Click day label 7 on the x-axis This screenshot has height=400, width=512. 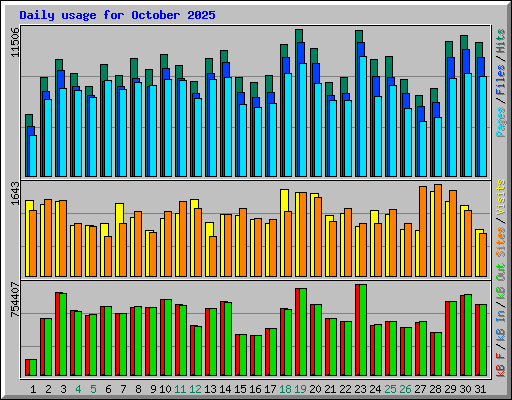[x=123, y=389]
